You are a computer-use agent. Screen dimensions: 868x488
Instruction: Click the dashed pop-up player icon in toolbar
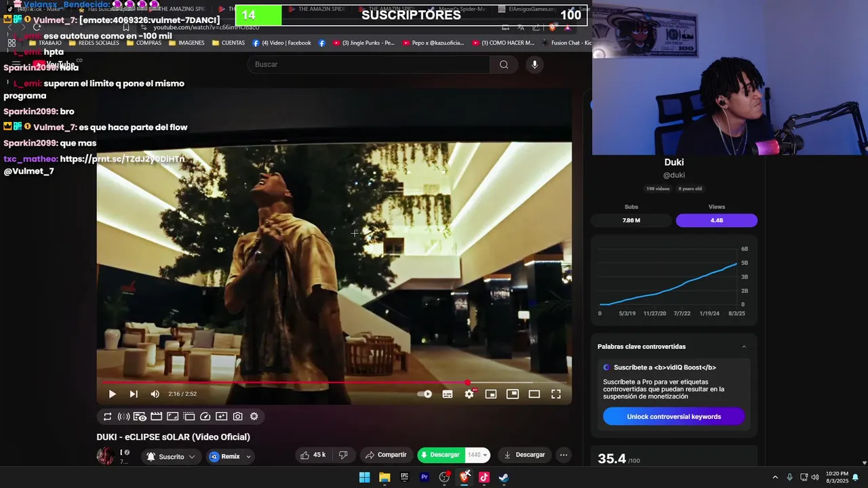[189, 417]
